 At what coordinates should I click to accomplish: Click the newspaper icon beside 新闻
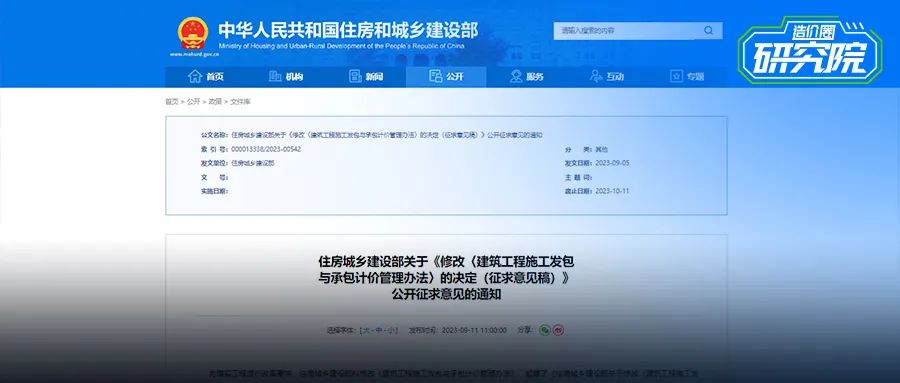[x=355, y=76]
